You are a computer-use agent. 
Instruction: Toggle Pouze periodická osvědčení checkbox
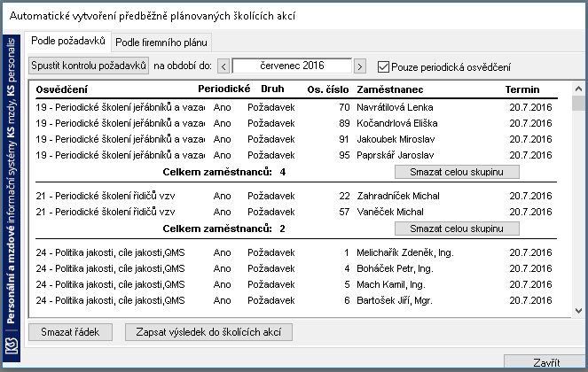click(x=383, y=67)
